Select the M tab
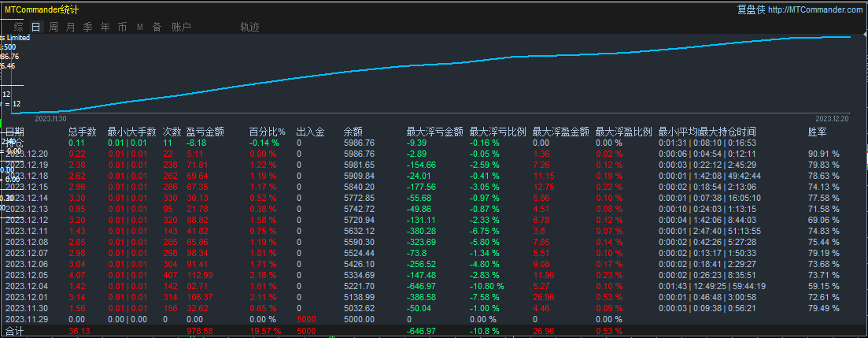The width and height of the screenshot is (868, 338). (x=139, y=27)
